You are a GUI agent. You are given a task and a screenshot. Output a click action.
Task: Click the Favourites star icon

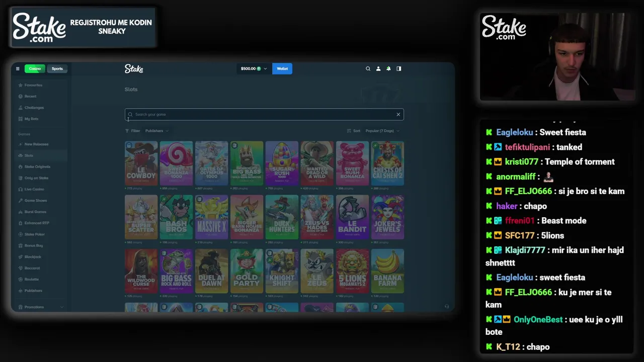[x=21, y=85]
